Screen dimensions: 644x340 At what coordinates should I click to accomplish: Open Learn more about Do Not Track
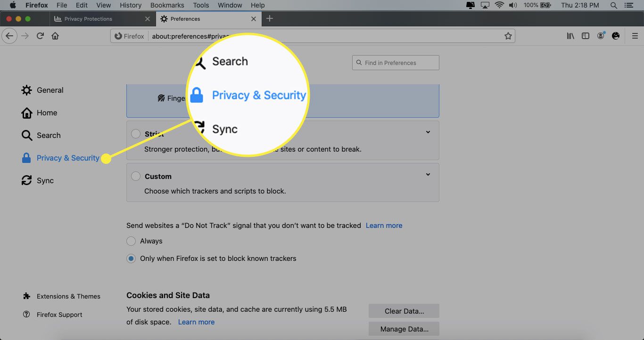pos(384,226)
